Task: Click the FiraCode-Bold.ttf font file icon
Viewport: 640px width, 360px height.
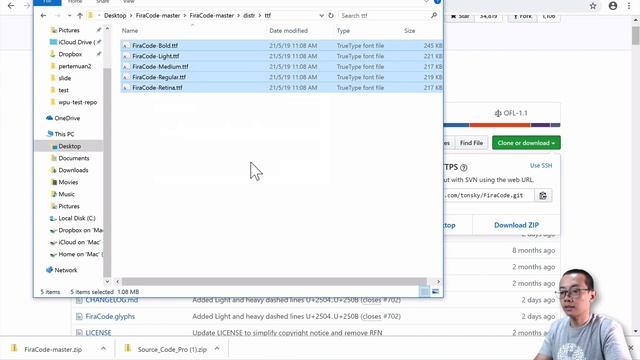Action: click(126, 46)
